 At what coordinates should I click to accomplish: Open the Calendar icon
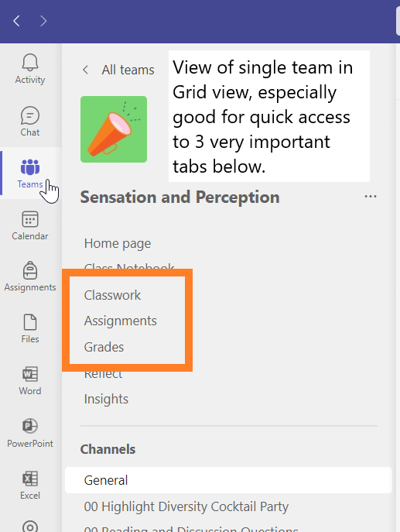pos(30,219)
